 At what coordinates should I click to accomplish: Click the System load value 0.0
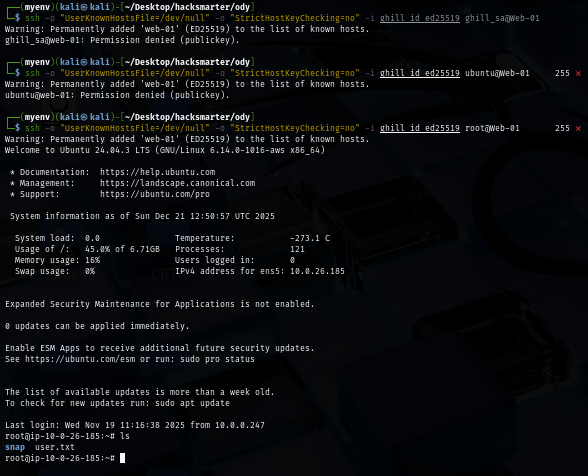[x=92, y=238]
